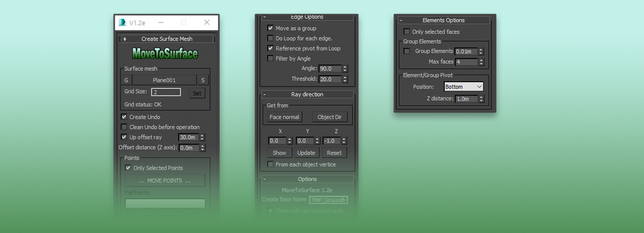Click the S button beside Plane001
Viewport: 644px width, 233px height.
(202, 80)
